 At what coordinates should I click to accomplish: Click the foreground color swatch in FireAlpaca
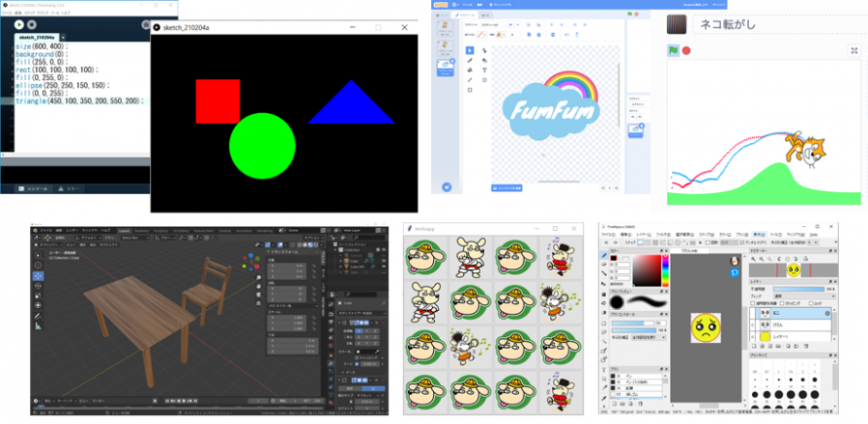[x=613, y=258]
